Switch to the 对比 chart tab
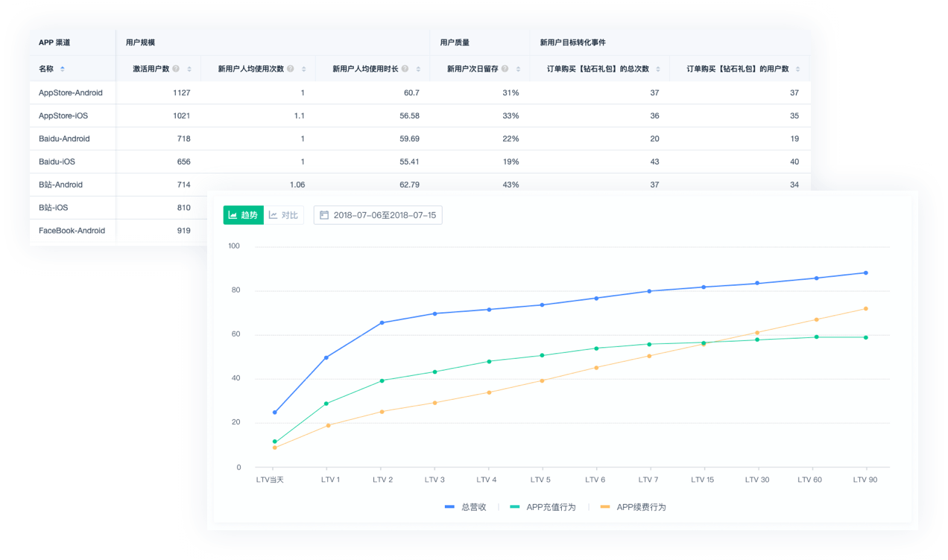Image resolution: width=948 pixels, height=560 pixels. click(284, 215)
